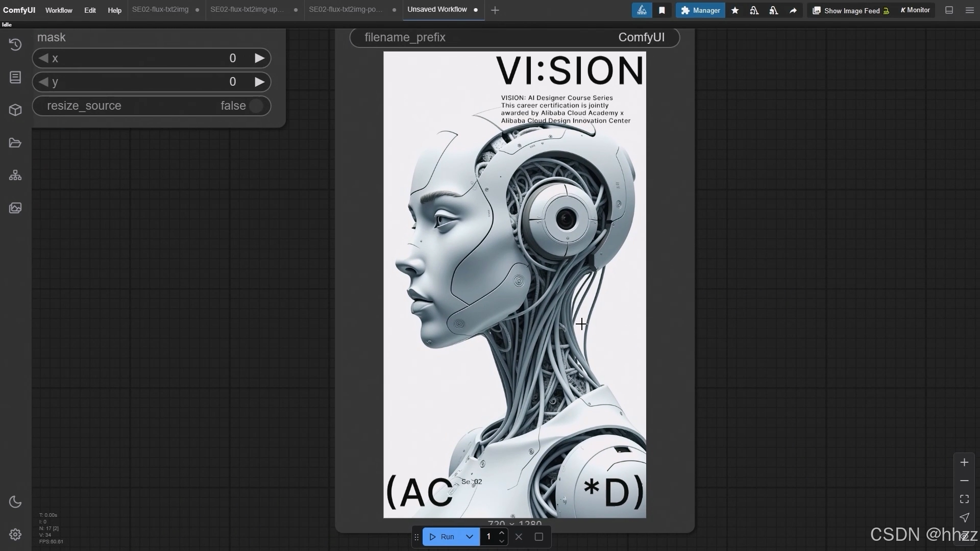Increment batch count up arrow
Image resolution: width=980 pixels, height=551 pixels.
tap(502, 533)
